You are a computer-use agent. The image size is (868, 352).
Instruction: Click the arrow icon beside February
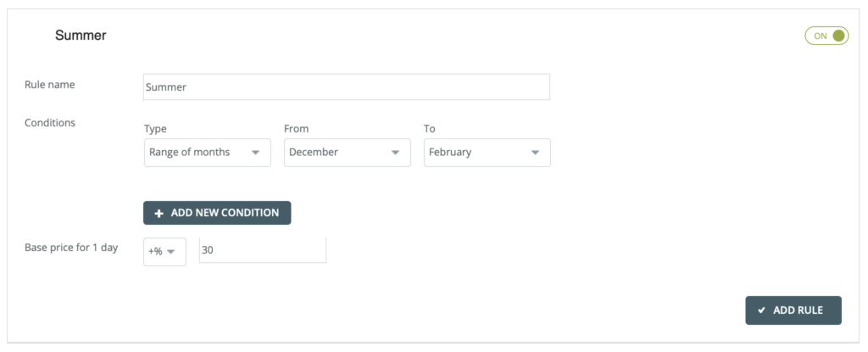[535, 153]
